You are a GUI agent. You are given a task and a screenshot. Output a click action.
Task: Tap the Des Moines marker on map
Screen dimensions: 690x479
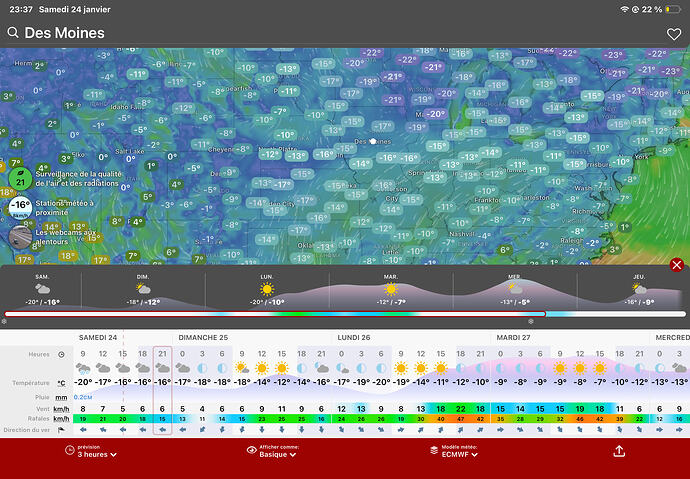(373, 142)
